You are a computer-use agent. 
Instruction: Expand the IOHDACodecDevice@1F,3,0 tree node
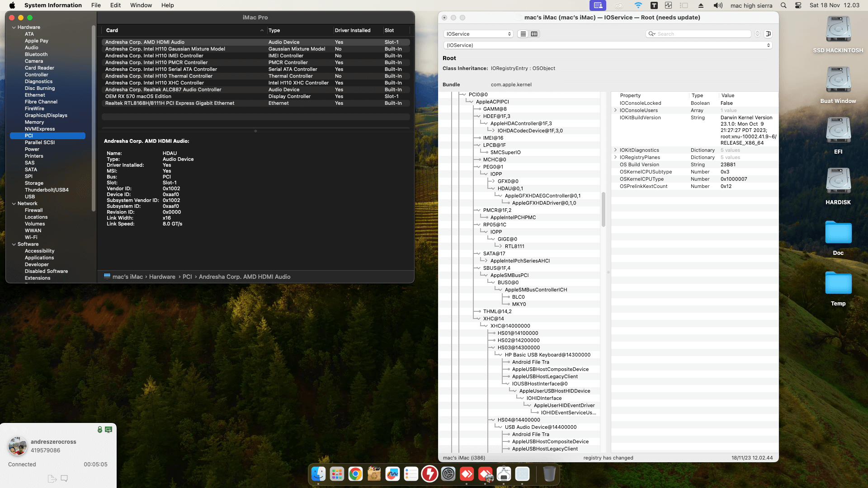(x=493, y=131)
